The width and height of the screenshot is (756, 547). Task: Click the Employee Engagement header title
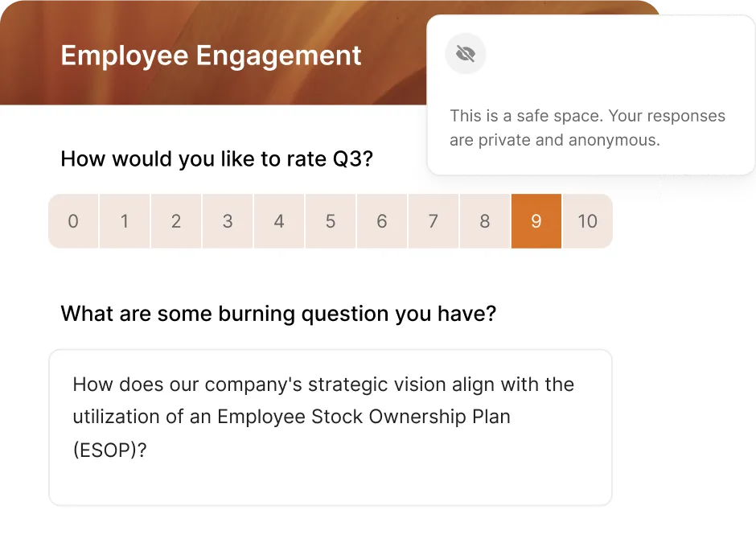[x=211, y=55]
